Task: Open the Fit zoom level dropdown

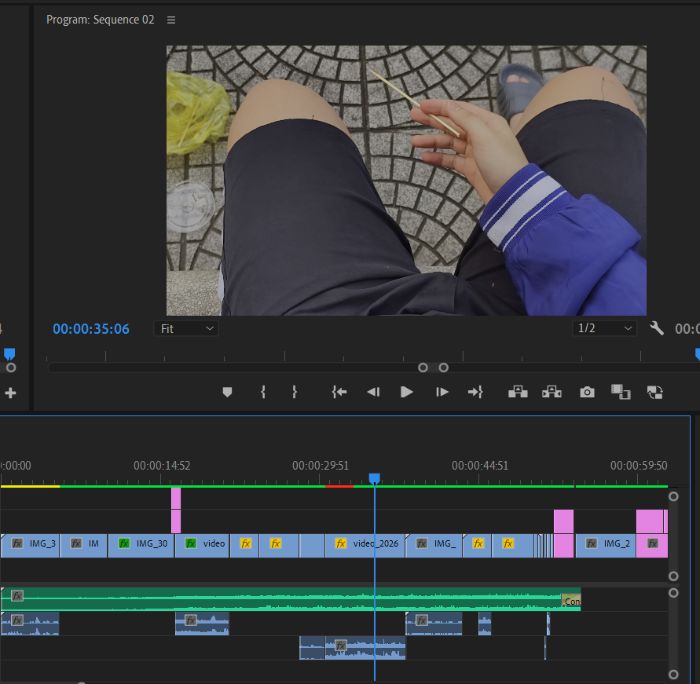Action: pos(186,329)
